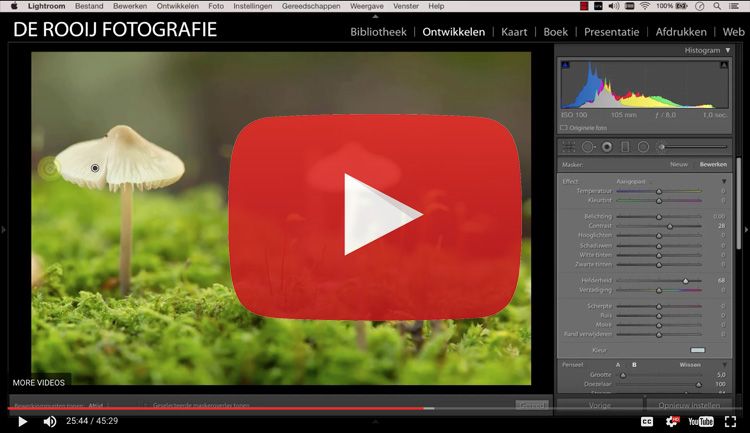This screenshot has height=433, width=750.
Task: Select the Graduated filter tool icon
Action: 625,147
